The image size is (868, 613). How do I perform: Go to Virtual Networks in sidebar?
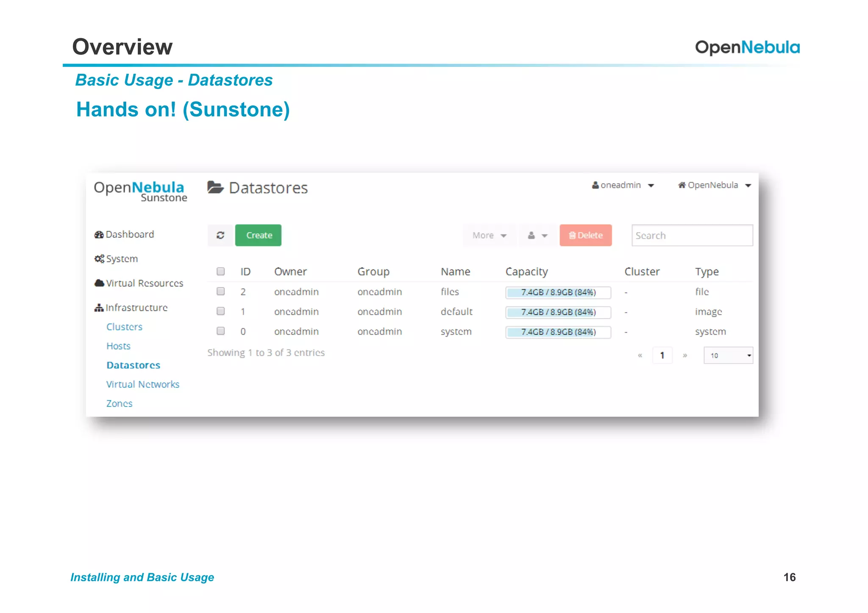(143, 384)
